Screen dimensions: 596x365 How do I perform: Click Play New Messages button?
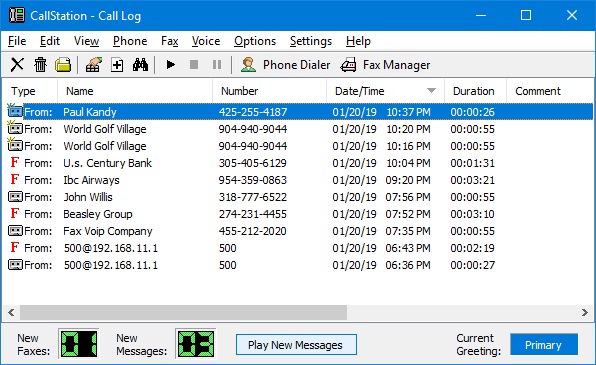pyautogui.click(x=296, y=344)
